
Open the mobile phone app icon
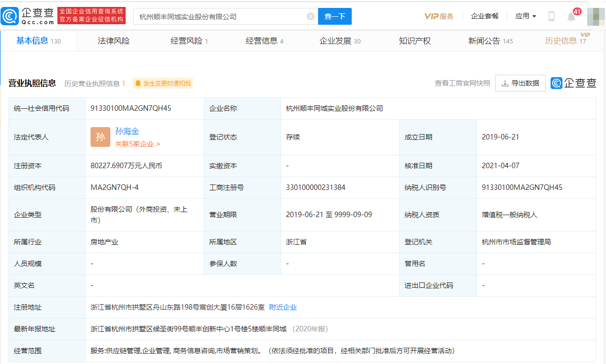click(x=552, y=16)
